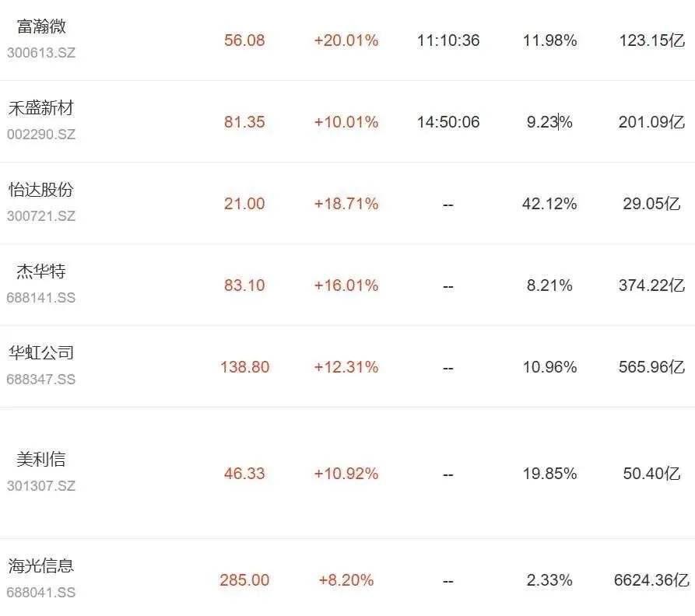Image resolution: width=695 pixels, height=616 pixels.
Task: Select the 42.12% turnover value
Action: click(549, 204)
